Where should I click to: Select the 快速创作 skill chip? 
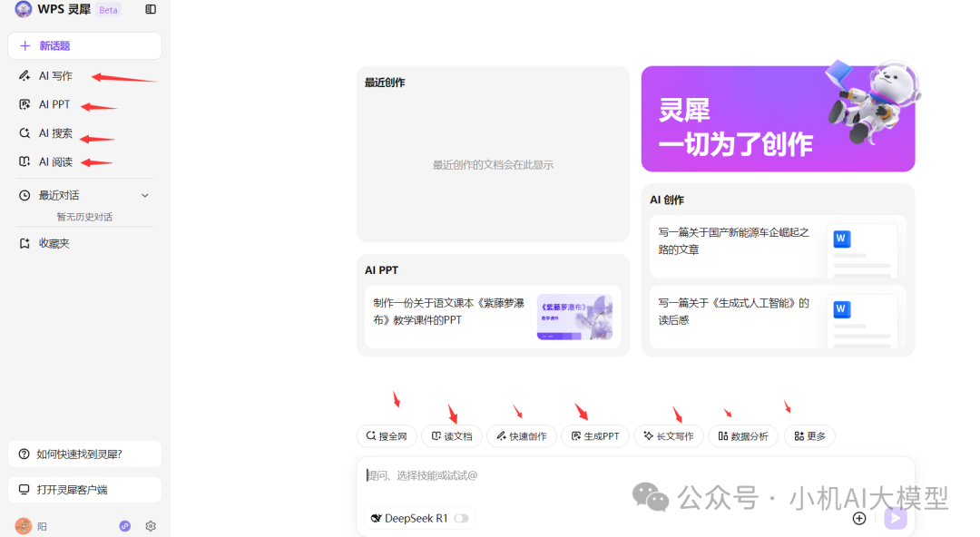[522, 435]
